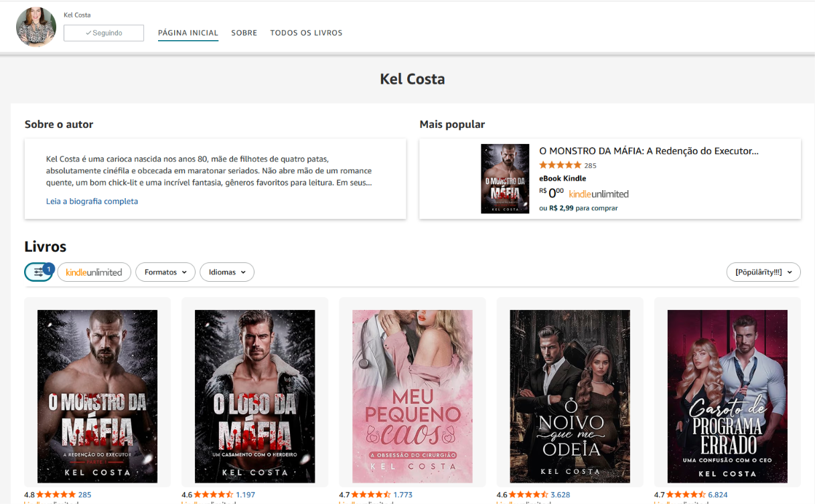Open Meu Pequeno Caos book cover

click(413, 396)
